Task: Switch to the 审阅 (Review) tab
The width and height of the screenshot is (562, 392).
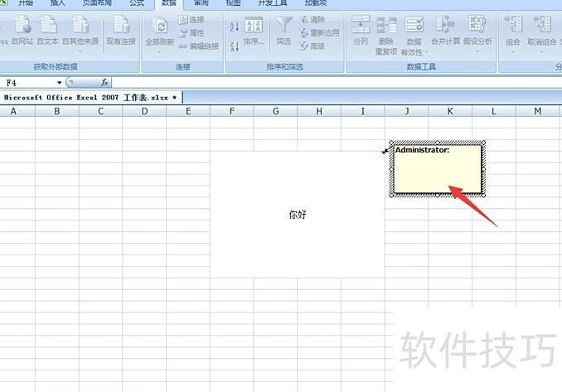Action: click(x=201, y=2)
